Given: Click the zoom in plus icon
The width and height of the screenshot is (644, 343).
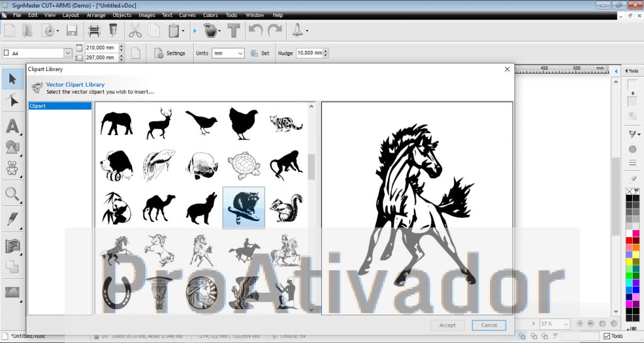Looking at the screenshot, I should 579,324.
